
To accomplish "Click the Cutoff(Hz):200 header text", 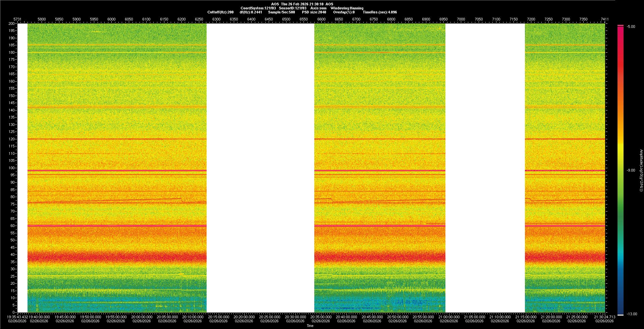I will [x=220, y=12].
